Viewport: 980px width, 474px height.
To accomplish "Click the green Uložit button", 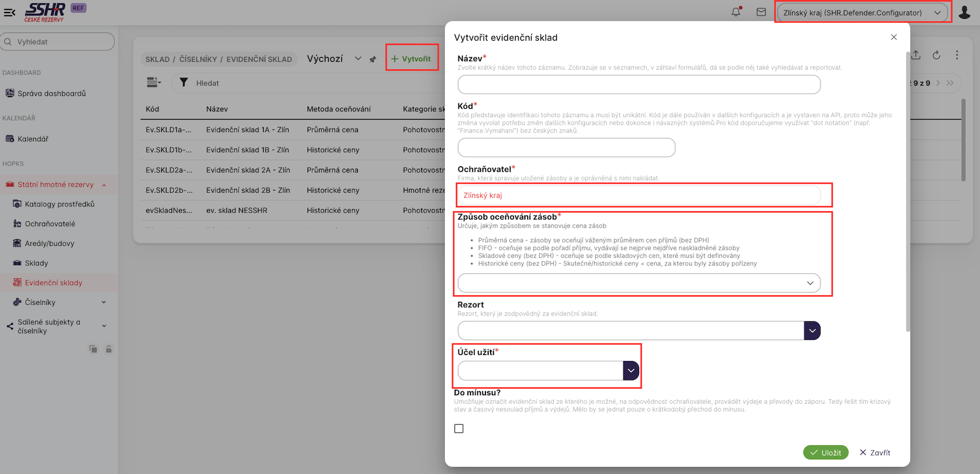I will pos(826,453).
